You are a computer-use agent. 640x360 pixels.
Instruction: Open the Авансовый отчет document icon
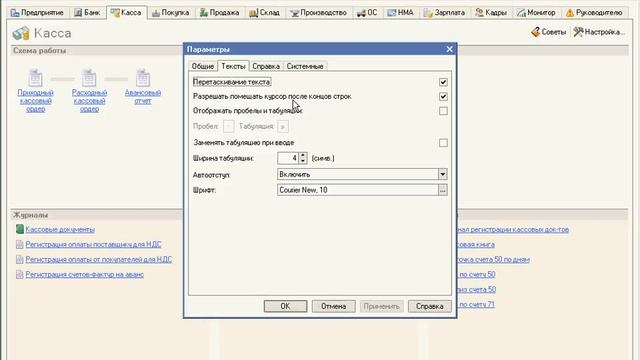pos(143,78)
